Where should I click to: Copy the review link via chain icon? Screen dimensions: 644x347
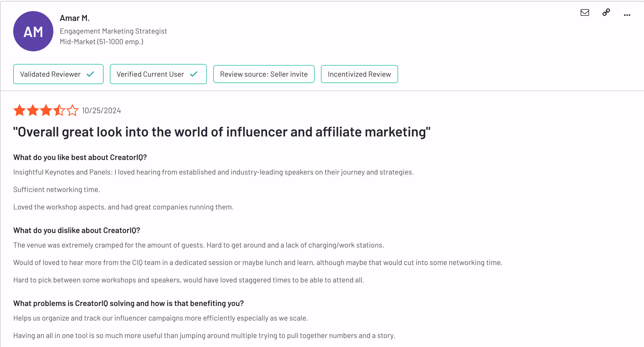tap(606, 12)
